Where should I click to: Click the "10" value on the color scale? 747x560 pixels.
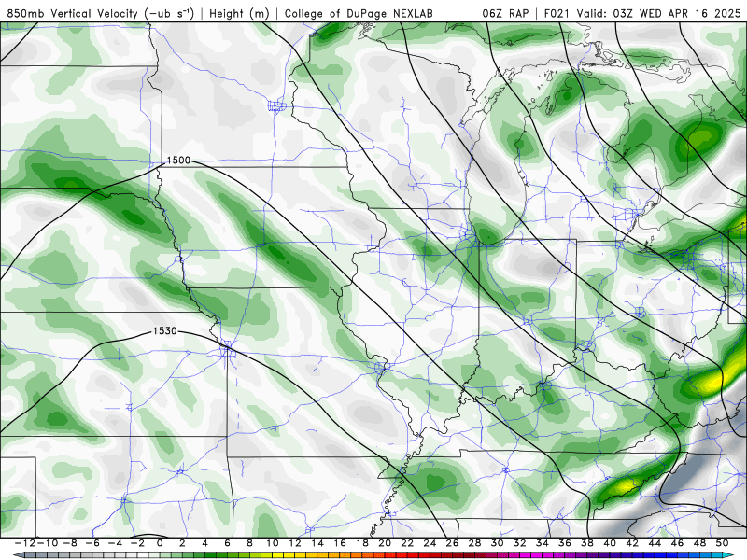coord(272,543)
